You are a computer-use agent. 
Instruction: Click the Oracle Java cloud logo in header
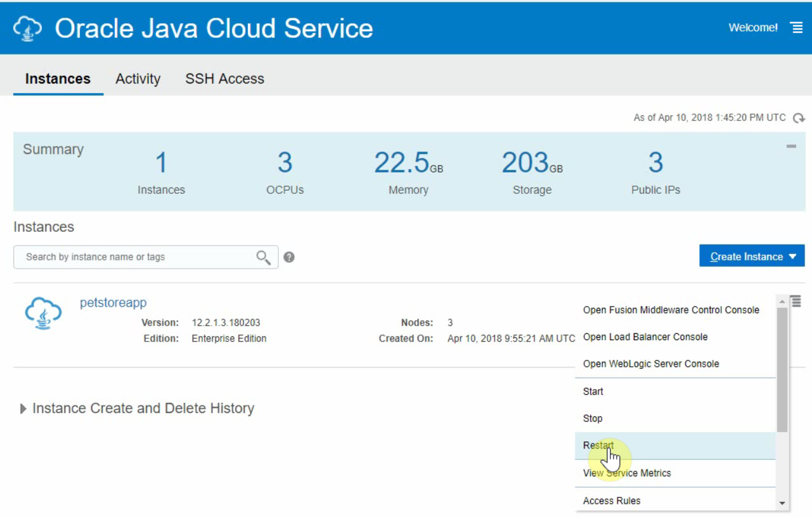click(x=27, y=29)
